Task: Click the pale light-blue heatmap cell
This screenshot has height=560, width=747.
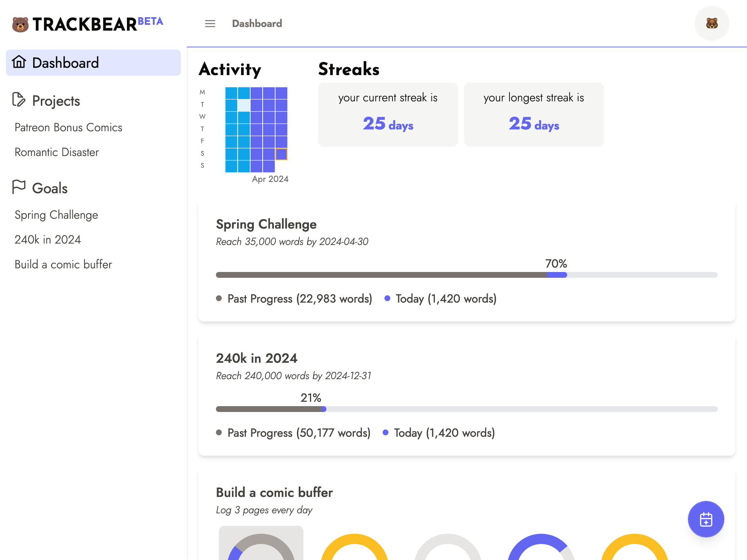Action: 244,105
